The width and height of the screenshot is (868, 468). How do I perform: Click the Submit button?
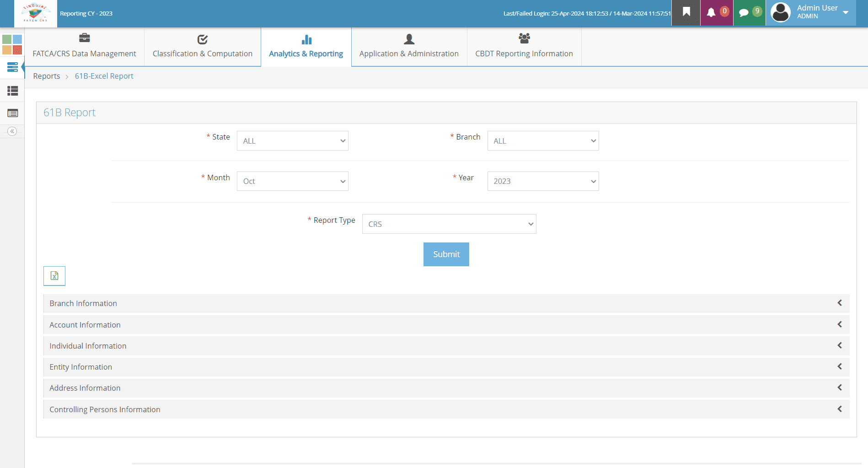click(x=446, y=254)
